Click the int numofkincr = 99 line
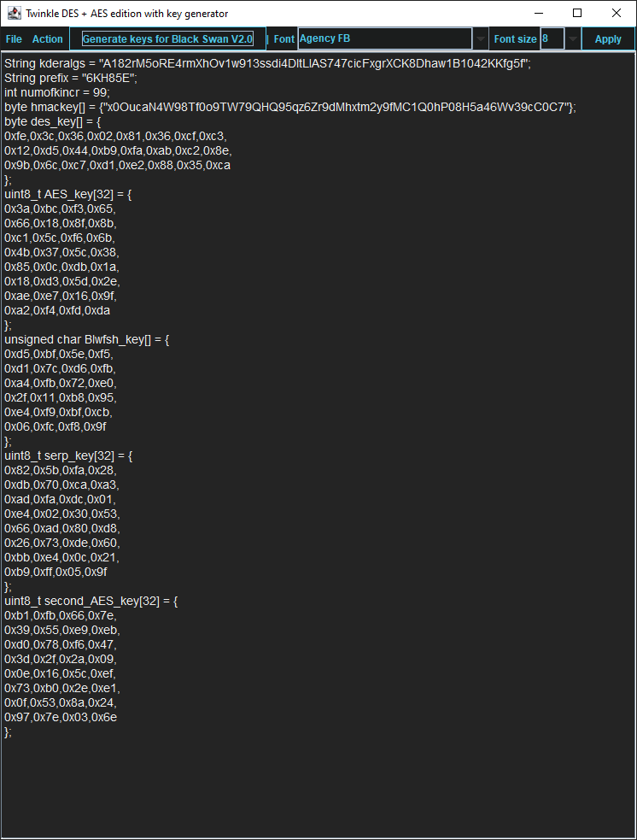This screenshot has height=840, width=637. click(x=57, y=93)
